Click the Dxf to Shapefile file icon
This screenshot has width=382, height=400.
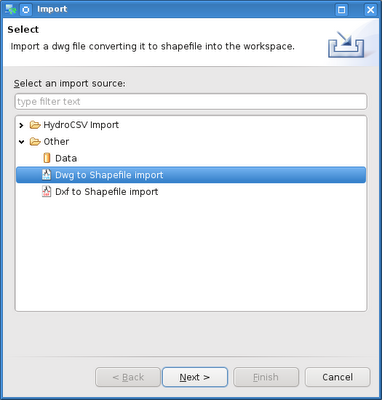tap(47, 191)
